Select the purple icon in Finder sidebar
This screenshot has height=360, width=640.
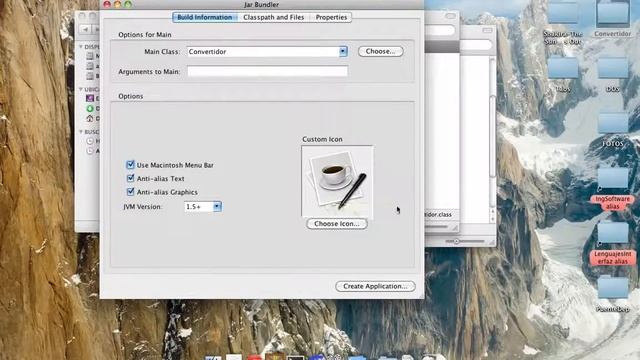tap(90, 98)
